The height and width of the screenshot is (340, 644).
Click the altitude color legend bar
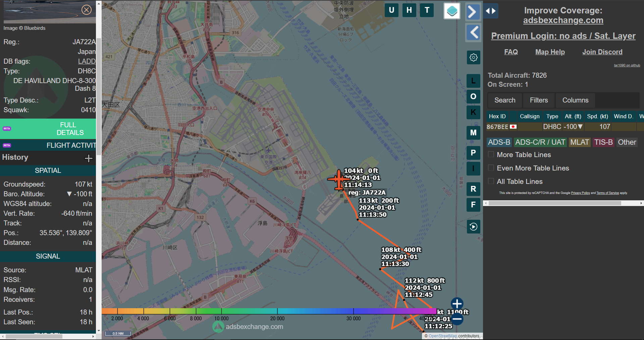269,311
